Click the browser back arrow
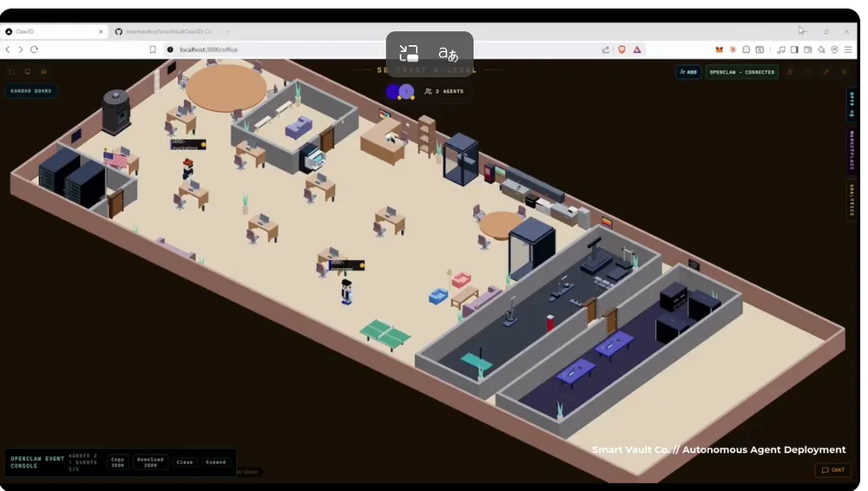868x491 pixels. pyautogui.click(x=8, y=49)
